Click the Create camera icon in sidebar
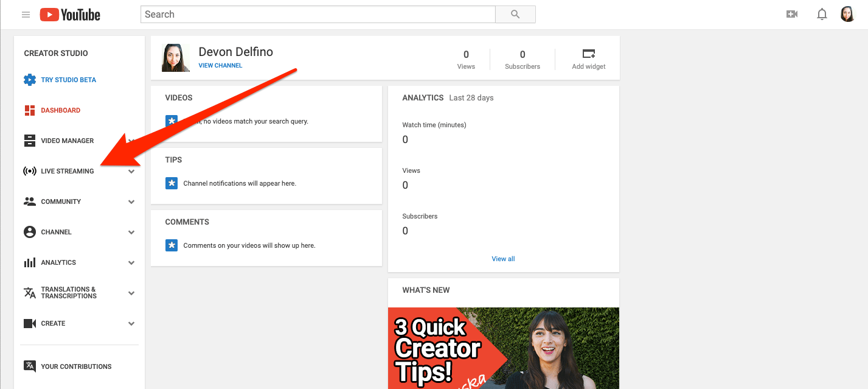 (30, 323)
